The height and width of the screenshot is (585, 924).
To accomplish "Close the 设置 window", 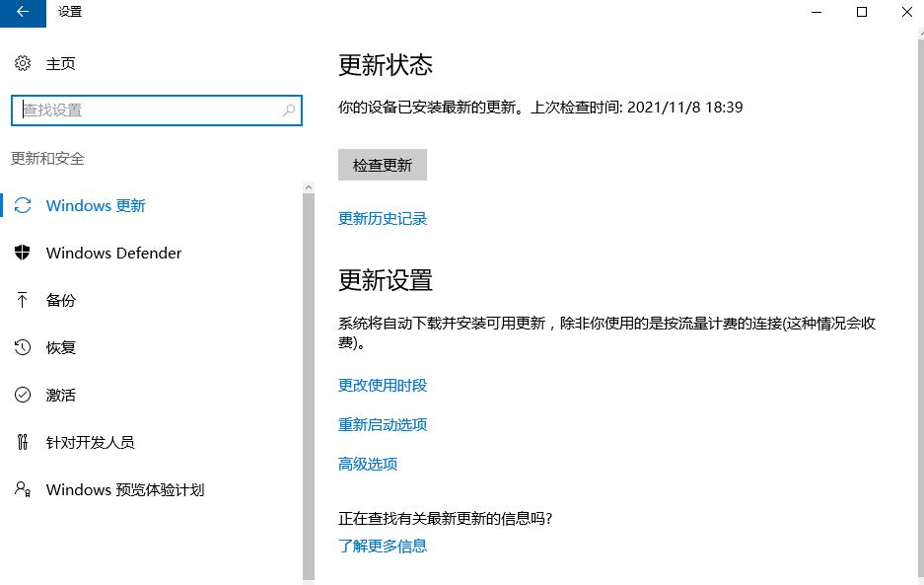I will coord(907,12).
